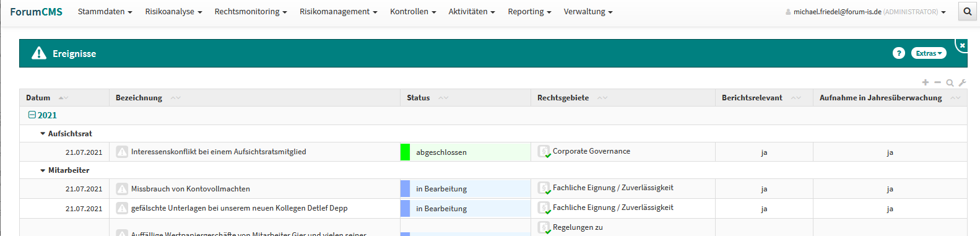Click the help question mark icon
Image resolution: width=980 pixels, height=236 pixels.
coord(899,53)
